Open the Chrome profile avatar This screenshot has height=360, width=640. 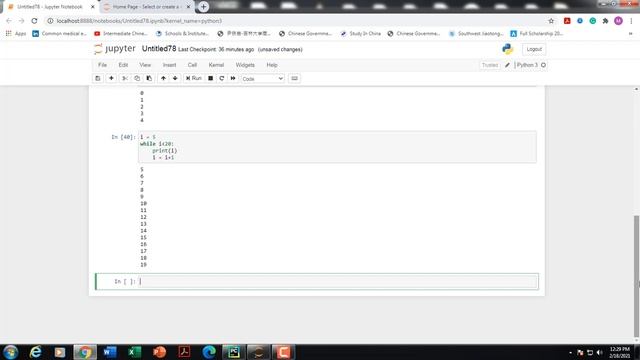point(618,21)
